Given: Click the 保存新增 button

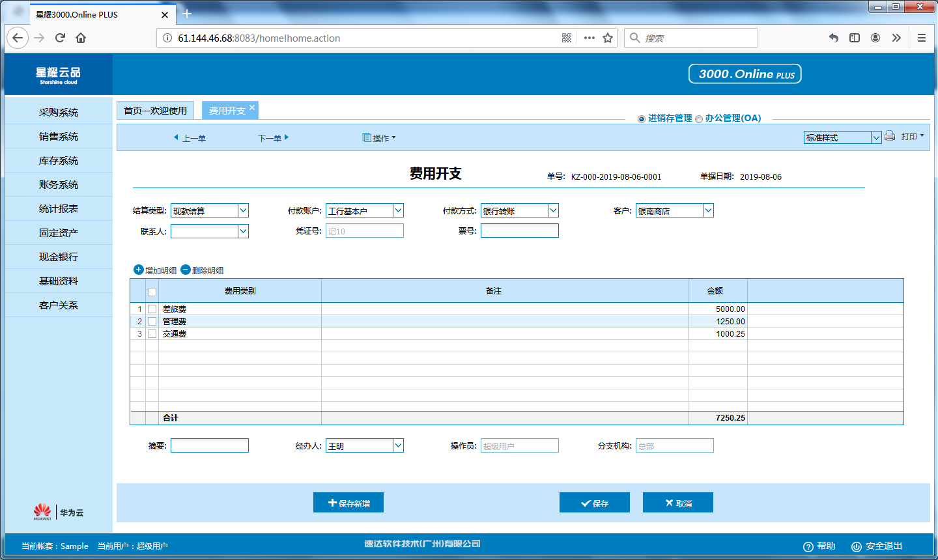Looking at the screenshot, I should click(348, 503).
